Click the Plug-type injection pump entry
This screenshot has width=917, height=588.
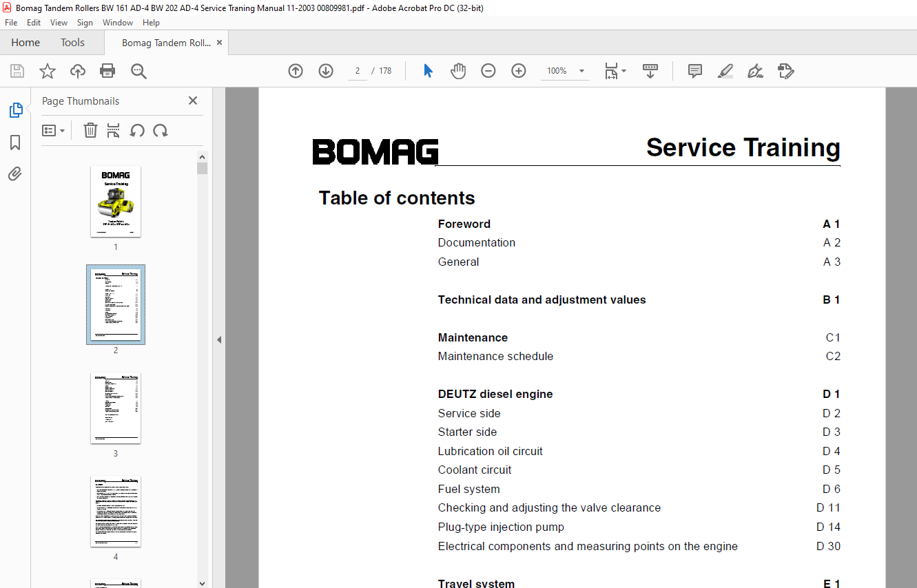pos(502,527)
